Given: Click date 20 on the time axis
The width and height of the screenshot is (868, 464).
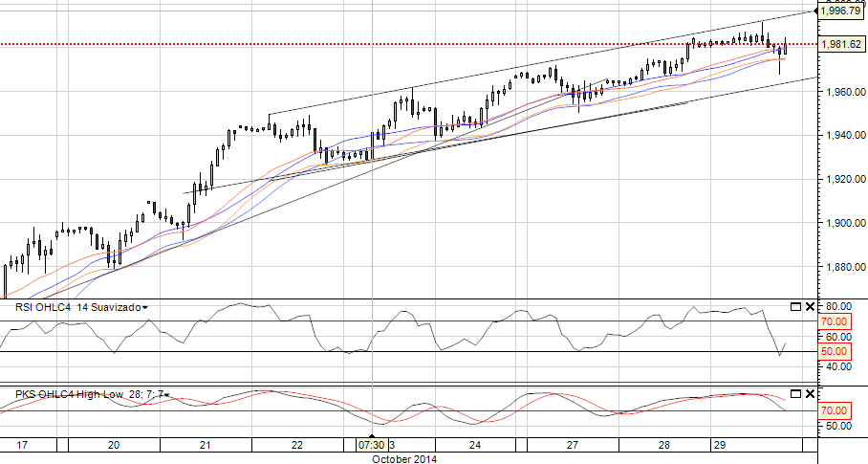Looking at the screenshot, I should click(x=114, y=445).
